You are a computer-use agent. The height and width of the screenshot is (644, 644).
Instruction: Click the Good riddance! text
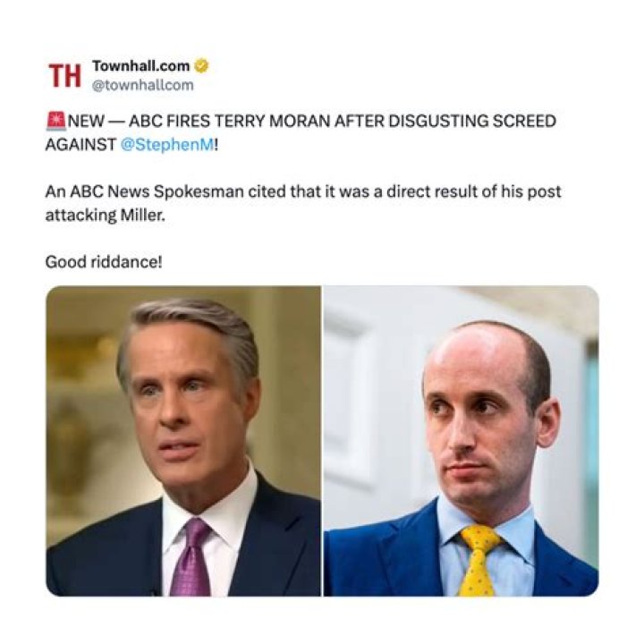tap(104, 262)
